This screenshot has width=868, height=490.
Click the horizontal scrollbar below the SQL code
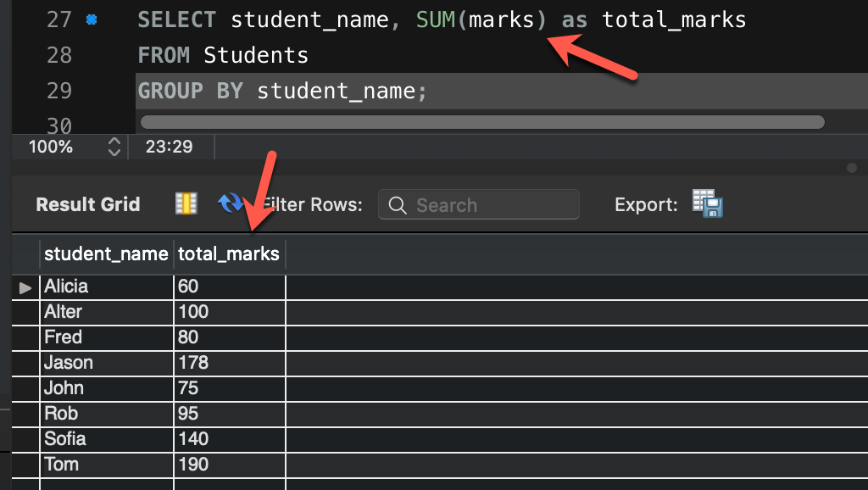tap(483, 120)
